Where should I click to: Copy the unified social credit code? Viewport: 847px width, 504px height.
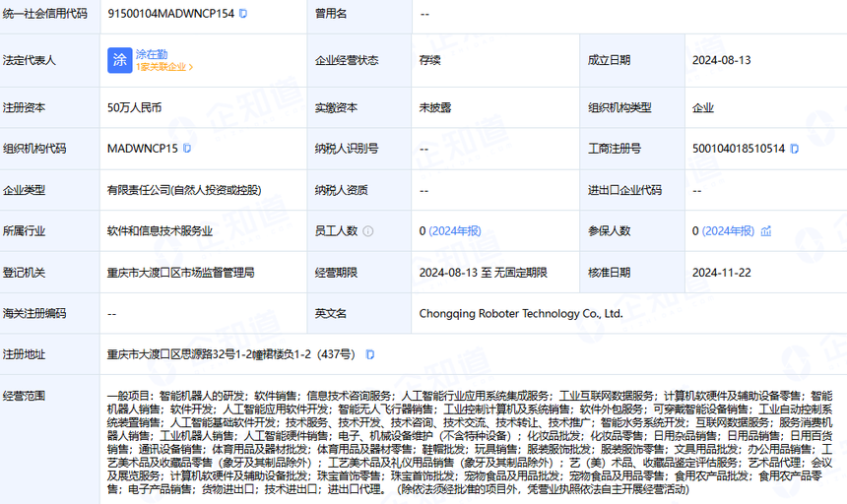pyautogui.click(x=243, y=14)
